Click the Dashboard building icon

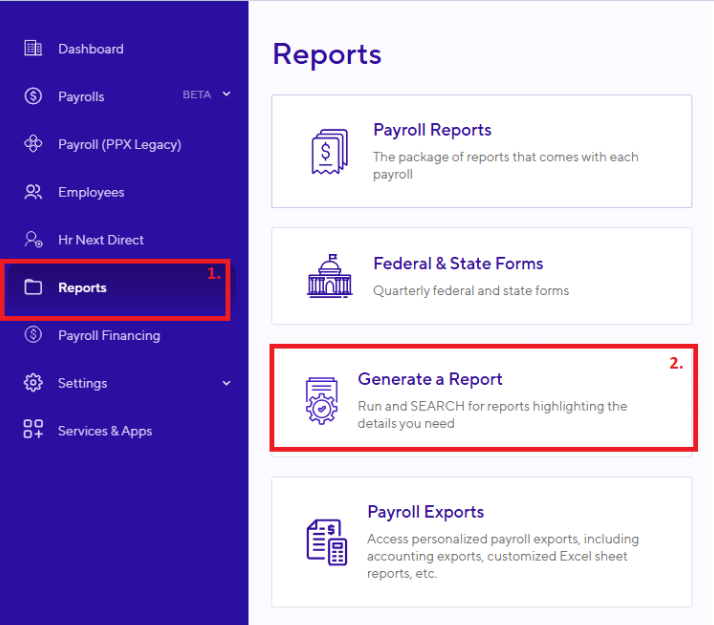coord(33,48)
